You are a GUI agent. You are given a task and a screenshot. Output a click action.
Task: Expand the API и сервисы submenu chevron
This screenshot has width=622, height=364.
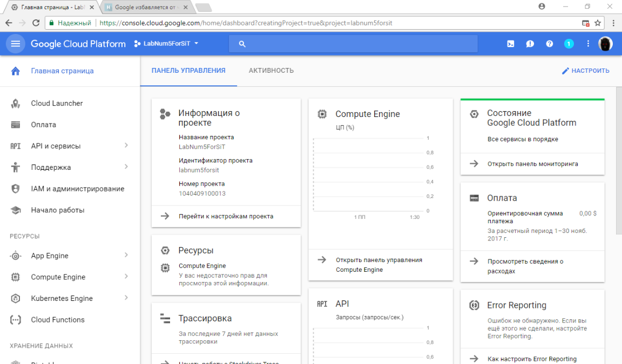pyautogui.click(x=126, y=146)
